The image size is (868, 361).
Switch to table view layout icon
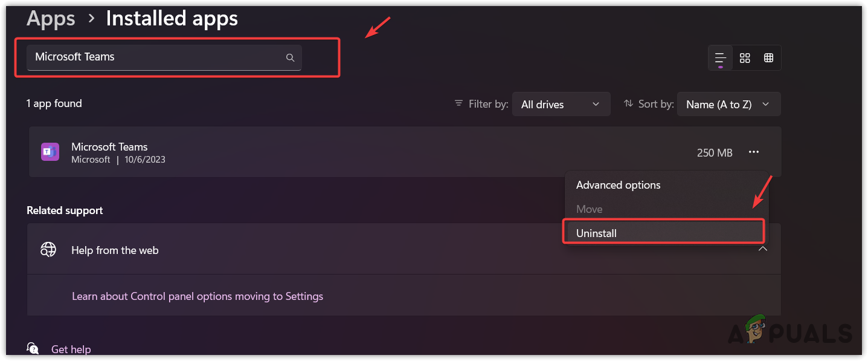[x=768, y=58]
